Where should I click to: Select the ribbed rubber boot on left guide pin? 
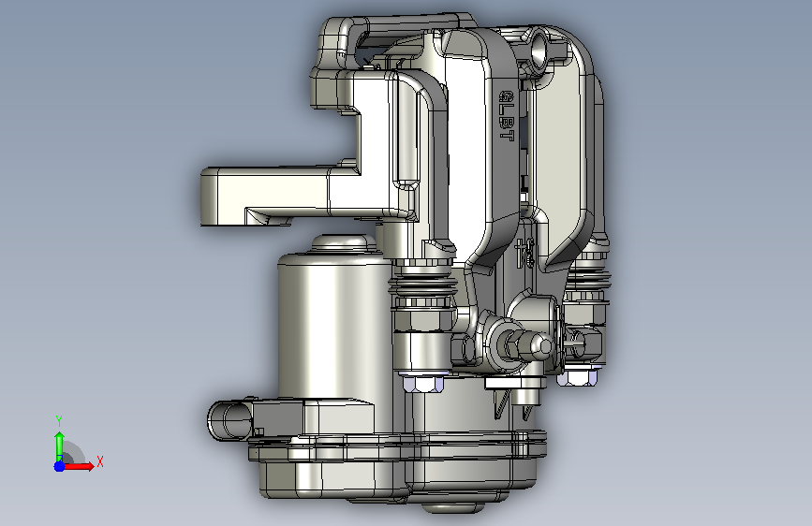[423, 285]
